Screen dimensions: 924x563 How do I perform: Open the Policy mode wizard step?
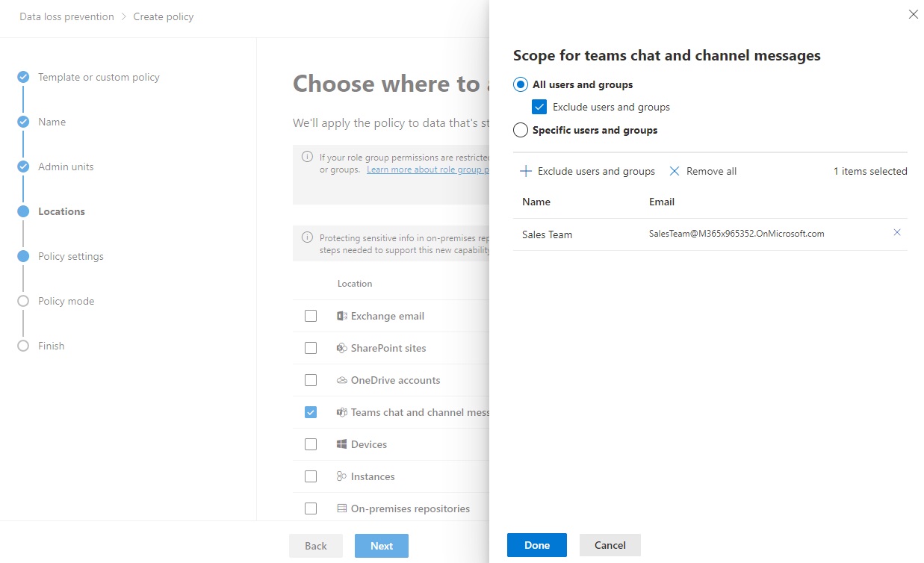pyautogui.click(x=66, y=301)
